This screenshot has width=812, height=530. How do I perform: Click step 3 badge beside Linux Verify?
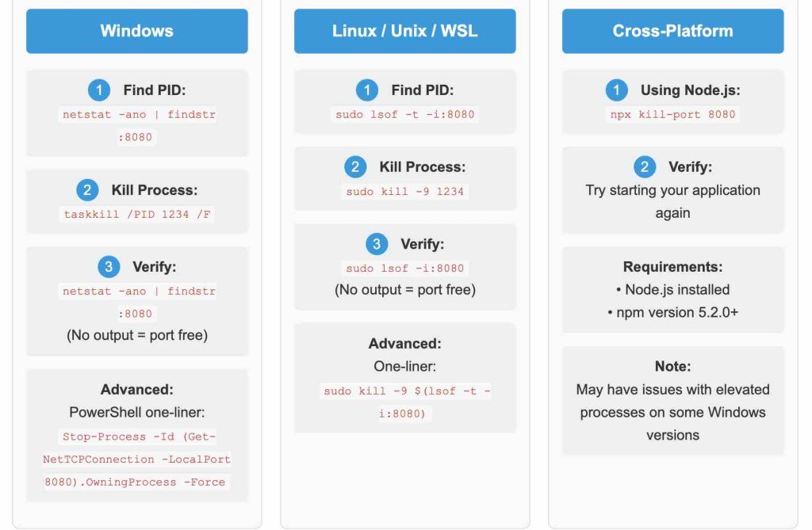pyautogui.click(x=377, y=244)
